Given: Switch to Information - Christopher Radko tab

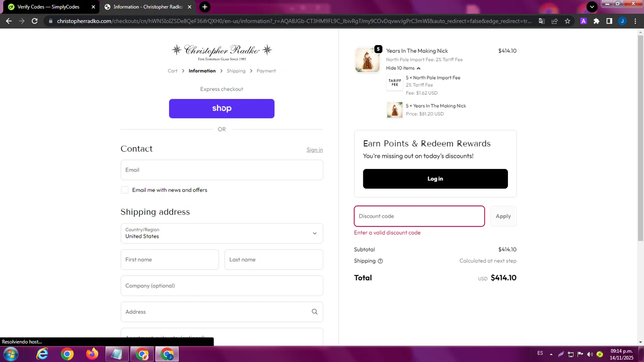Looking at the screenshot, I should (x=148, y=7).
